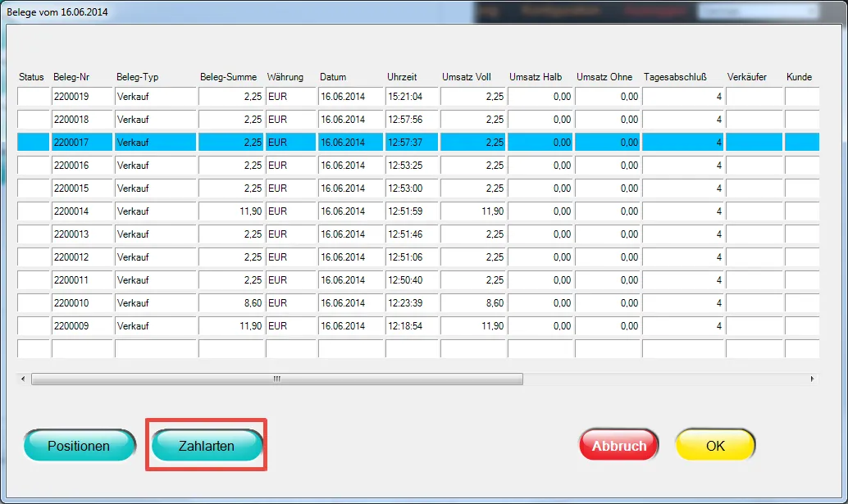
Task: Click time cell 12:23:39
Action: coord(412,303)
